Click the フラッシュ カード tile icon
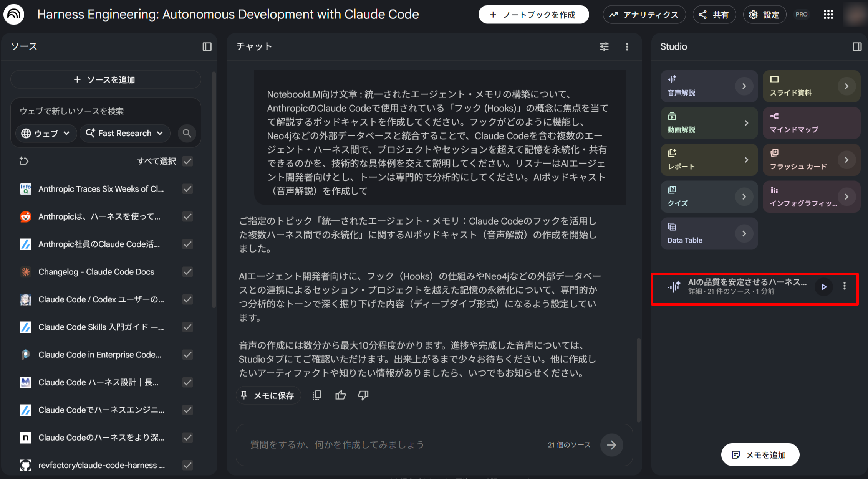 click(x=774, y=153)
